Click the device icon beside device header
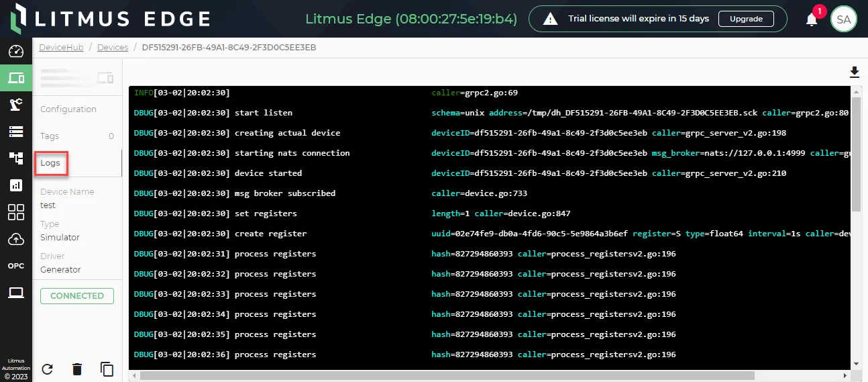The width and height of the screenshot is (868, 382). point(105,78)
